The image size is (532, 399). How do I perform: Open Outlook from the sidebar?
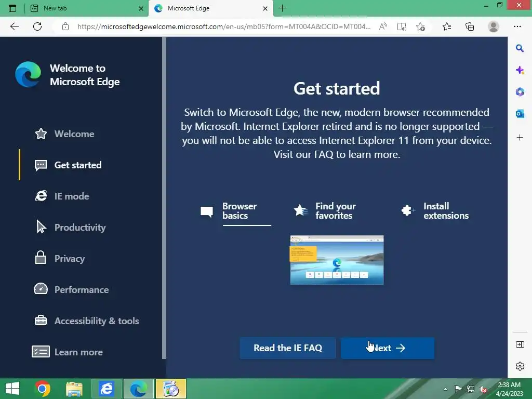tap(520, 114)
